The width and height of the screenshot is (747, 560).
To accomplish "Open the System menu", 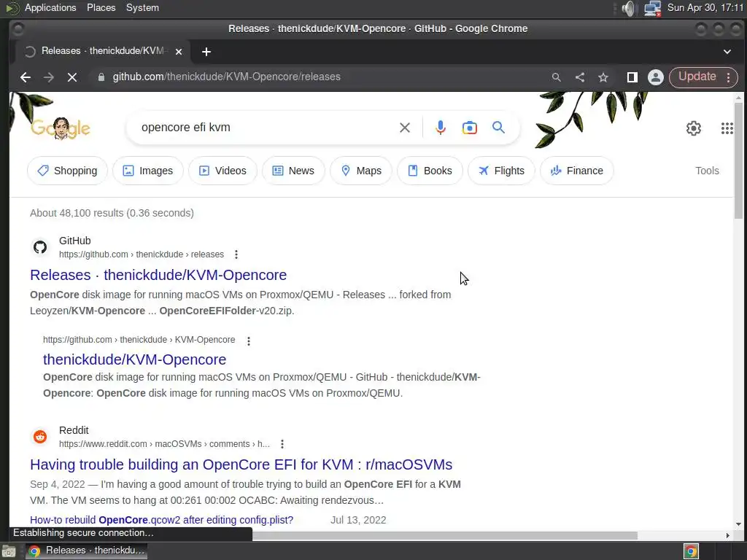I will [x=142, y=7].
